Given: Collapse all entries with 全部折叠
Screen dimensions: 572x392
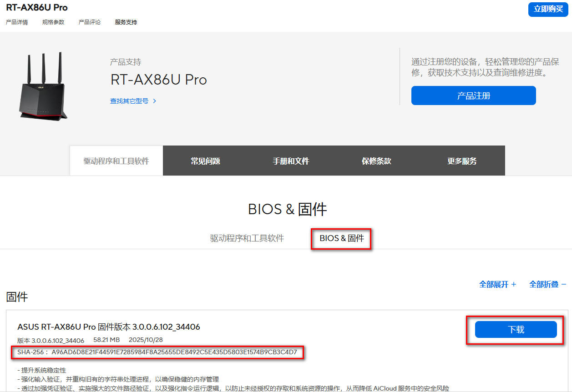Looking at the screenshot, I should coord(548,284).
